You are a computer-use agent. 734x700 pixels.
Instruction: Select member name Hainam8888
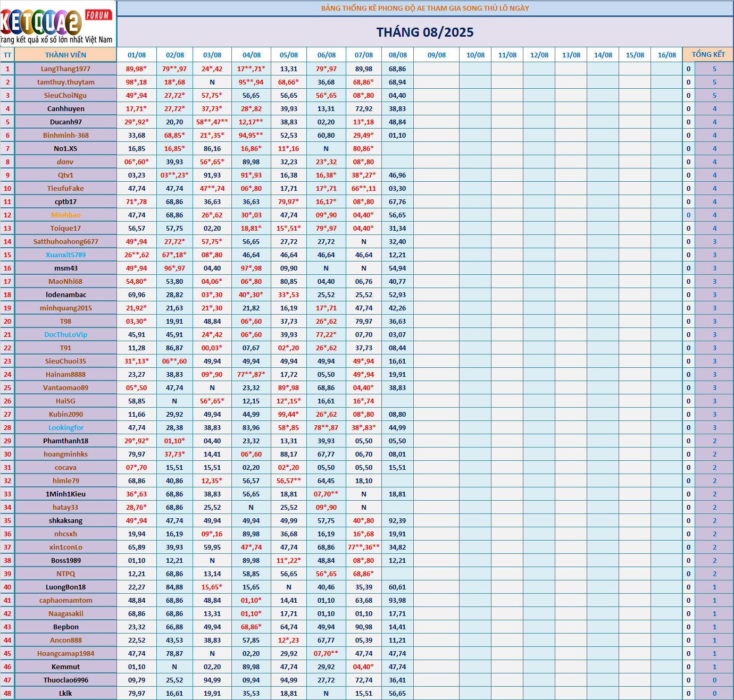[x=65, y=374]
